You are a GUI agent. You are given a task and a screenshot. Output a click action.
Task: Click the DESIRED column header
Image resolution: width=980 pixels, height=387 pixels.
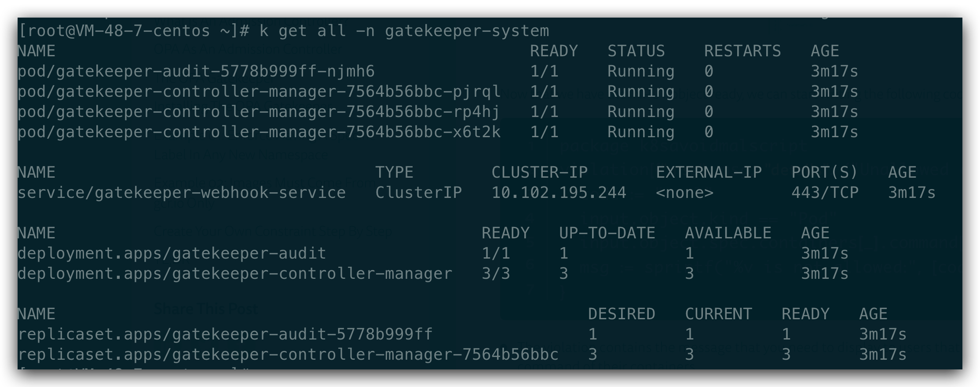coord(622,314)
